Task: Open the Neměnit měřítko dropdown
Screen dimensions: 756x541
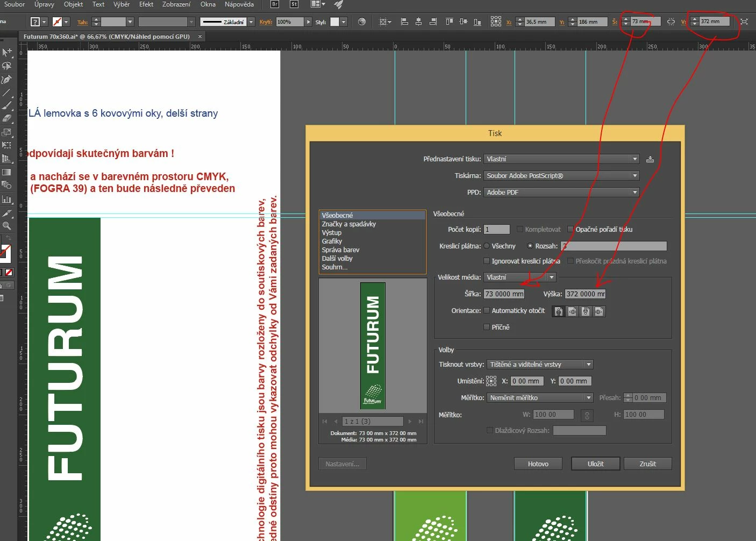Action: coord(540,398)
